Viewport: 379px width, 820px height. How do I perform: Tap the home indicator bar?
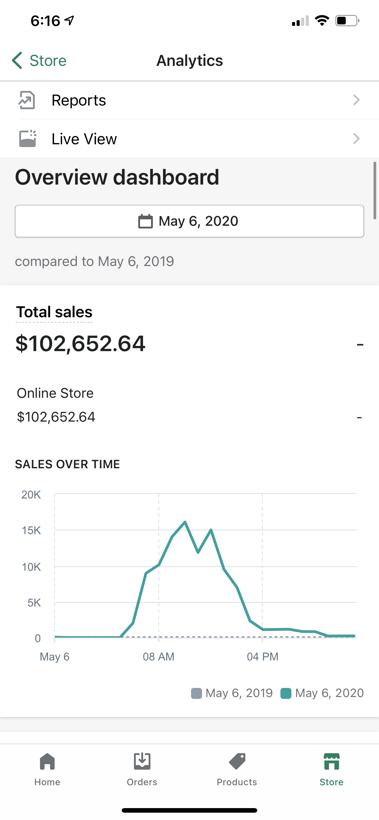pos(189,810)
